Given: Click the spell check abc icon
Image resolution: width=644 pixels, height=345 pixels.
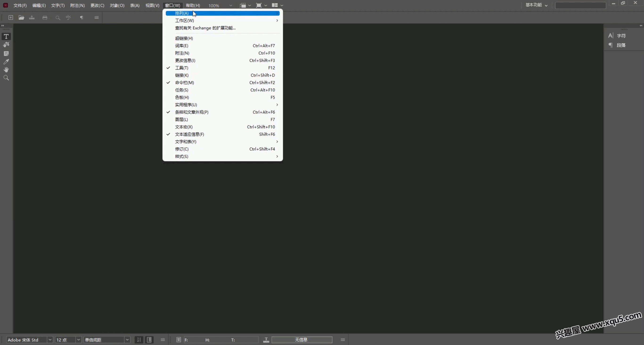Looking at the screenshot, I should (69, 17).
